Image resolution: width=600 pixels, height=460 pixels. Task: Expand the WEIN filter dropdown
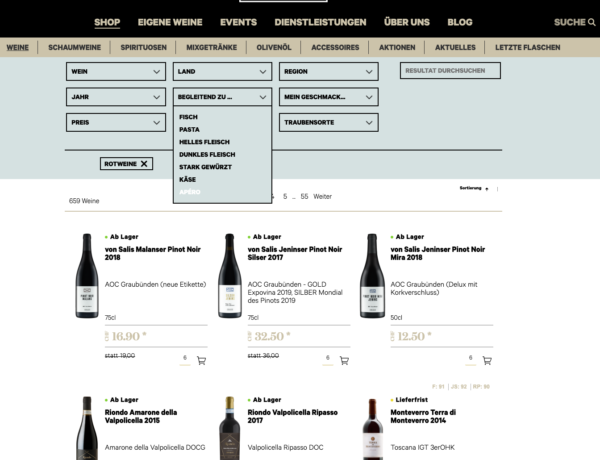click(x=116, y=72)
